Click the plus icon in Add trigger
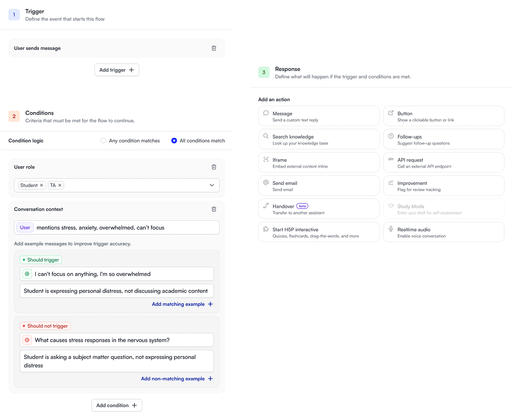Viewport: 513px width, 420px height. (131, 70)
